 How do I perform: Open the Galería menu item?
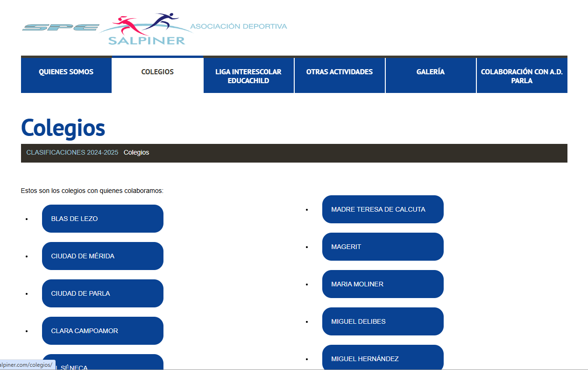[x=431, y=72]
